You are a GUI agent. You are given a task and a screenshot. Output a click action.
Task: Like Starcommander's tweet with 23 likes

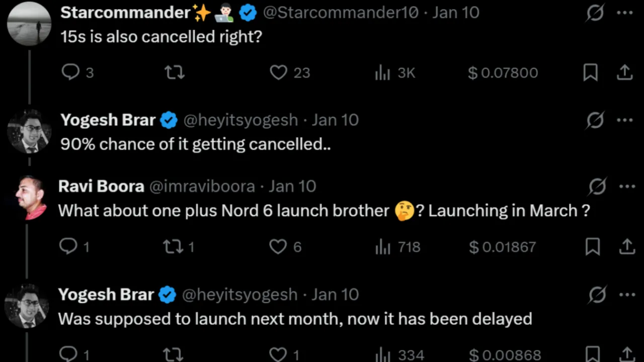[x=278, y=73]
